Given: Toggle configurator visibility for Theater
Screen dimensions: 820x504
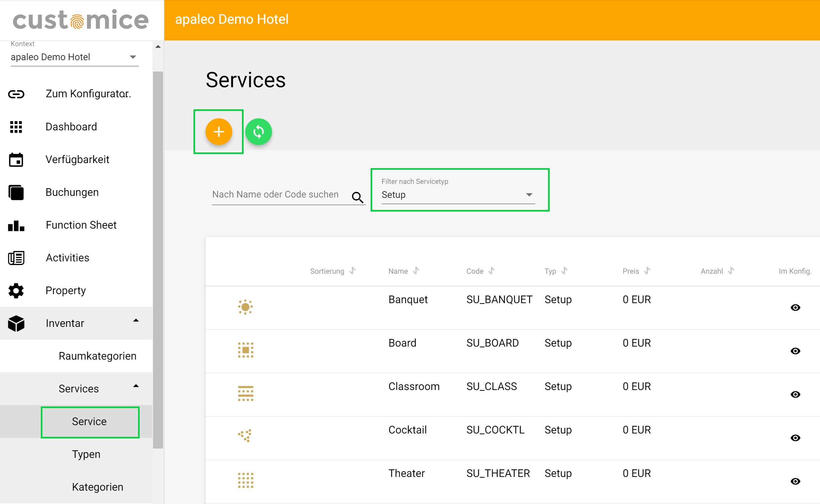Looking at the screenshot, I should click(795, 481).
